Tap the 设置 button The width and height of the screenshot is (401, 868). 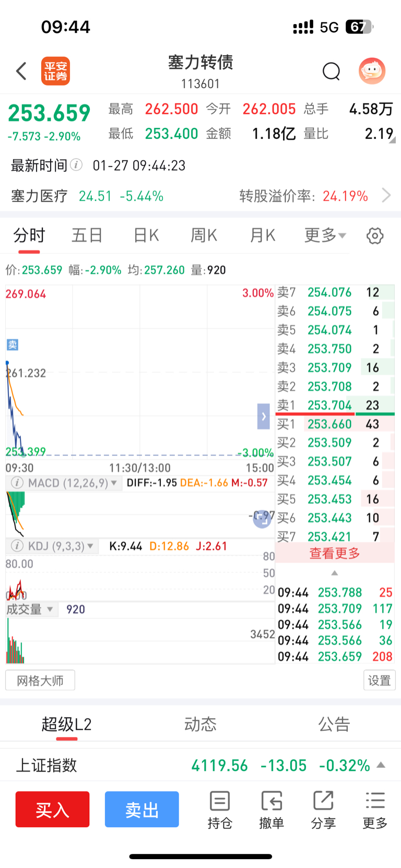pos(379,681)
